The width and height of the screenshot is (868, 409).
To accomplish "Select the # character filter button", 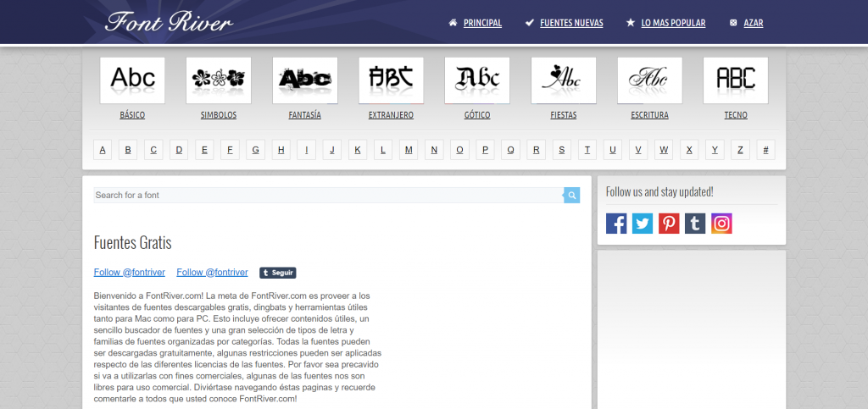I will 765,150.
